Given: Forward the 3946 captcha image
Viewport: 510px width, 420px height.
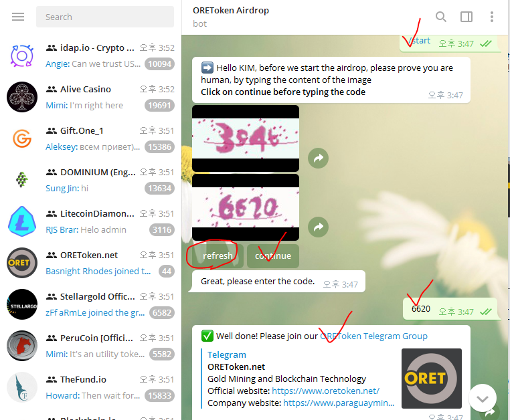Looking at the screenshot, I should (318, 158).
